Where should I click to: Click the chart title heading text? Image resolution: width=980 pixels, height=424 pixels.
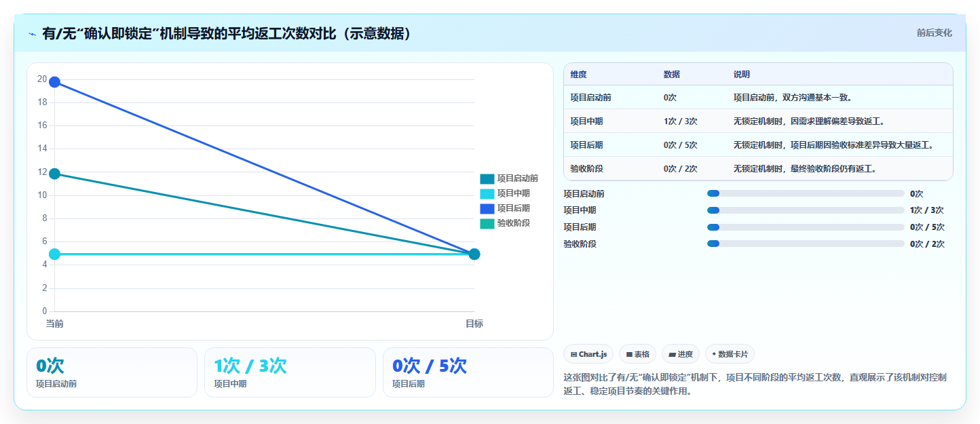tap(227, 34)
